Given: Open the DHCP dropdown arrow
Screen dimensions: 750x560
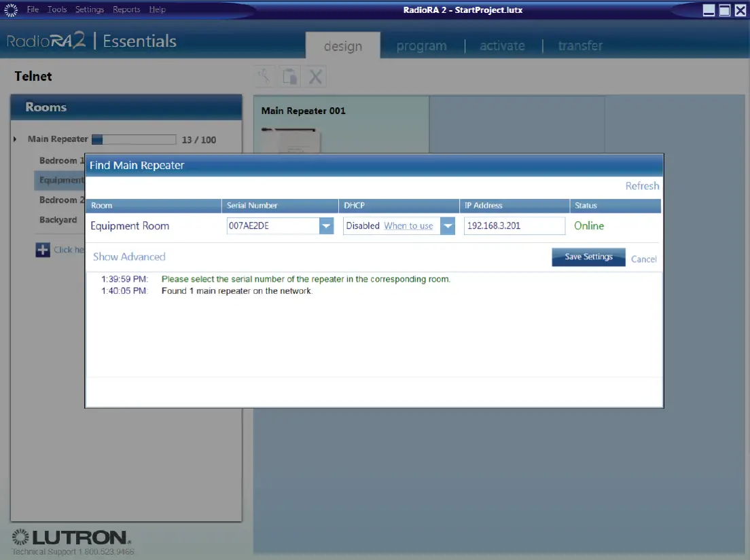Looking at the screenshot, I should [448, 226].
